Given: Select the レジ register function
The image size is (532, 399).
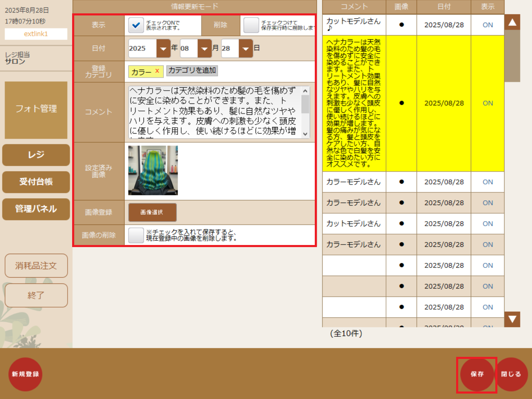Looking at the screenshot, I should (35, 155).
